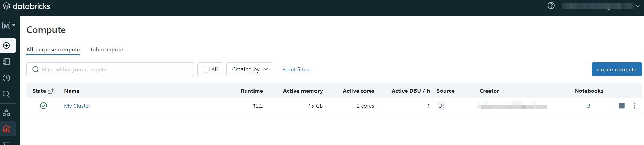This screenshot has height=145, width=644.
Task: Toggle the All checkbox filter
Action: (206, 69)
